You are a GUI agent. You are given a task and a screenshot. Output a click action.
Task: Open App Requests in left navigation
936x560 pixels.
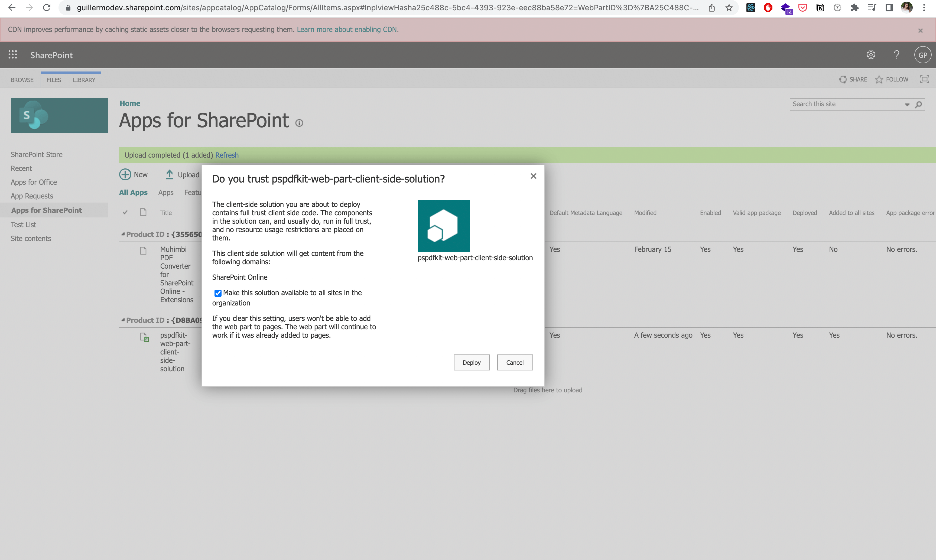(x=32, y=196)
